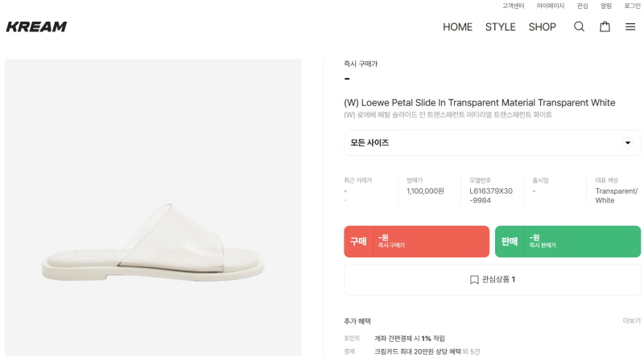The width and height of the screenshot is (644, 357).
Task: Click the bookmark icon for 관심상품
Action: (474, 280)
